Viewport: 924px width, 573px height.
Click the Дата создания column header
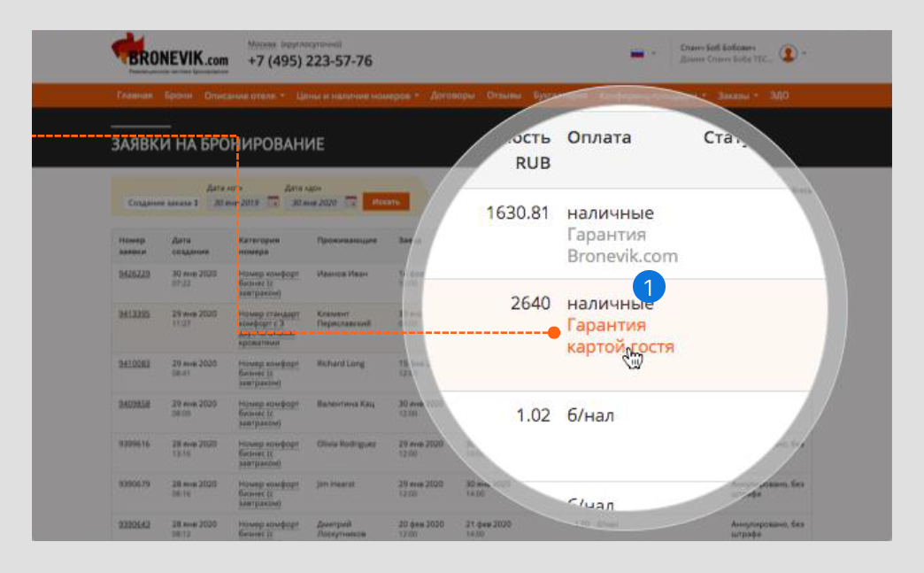click(x=189, y=246)
